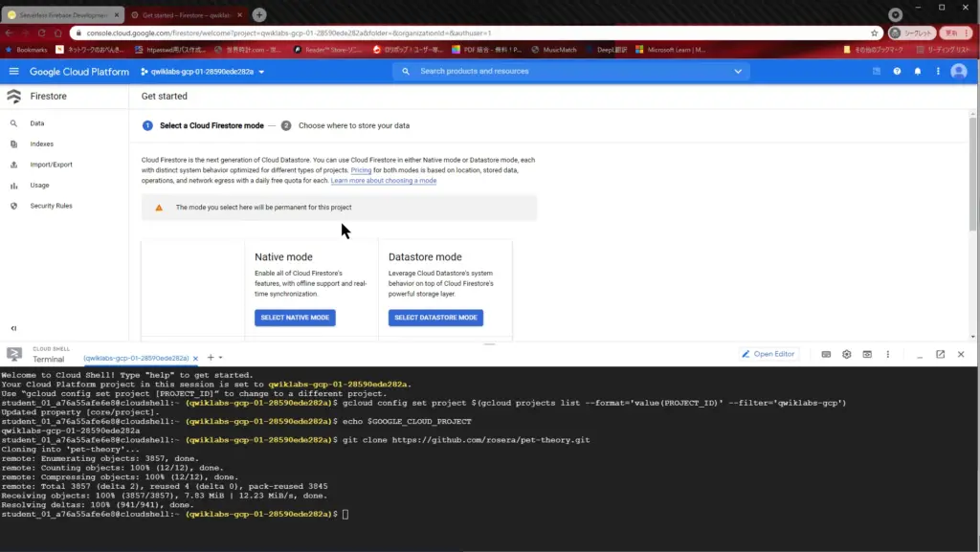The height and width of the screenshot is (552, 980).
Task: Open the qwiklabs-gcp project selector dropdown
Action: coord(203,72)
